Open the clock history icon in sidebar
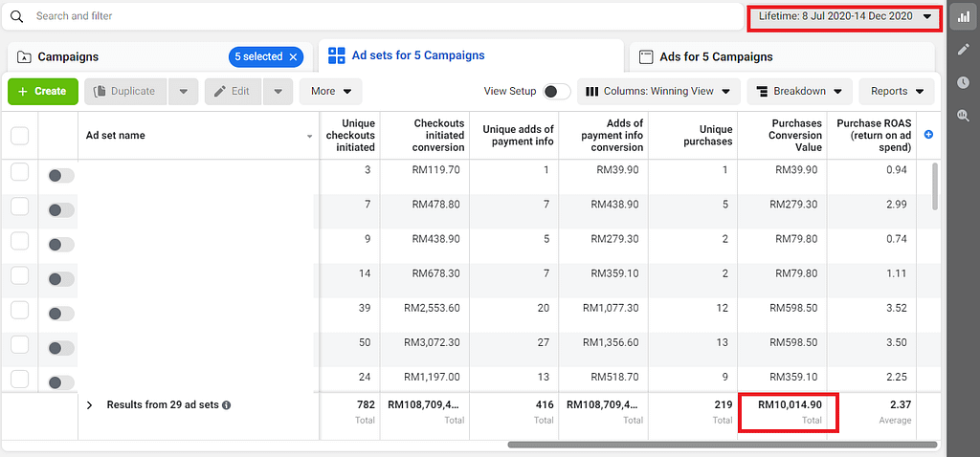980x457 pixels. [x=963, y=83]
